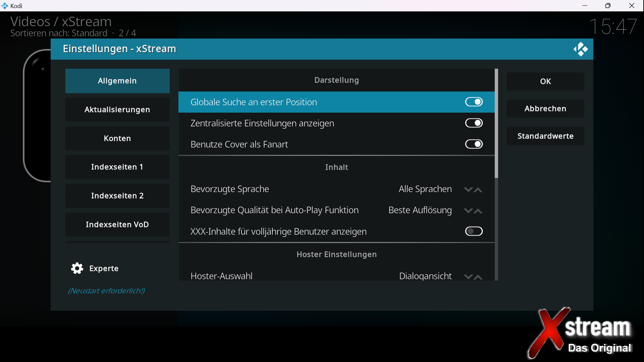
Task: Click up arrow for Auto-Play Qualität
Action: click(x=478, y=211)
